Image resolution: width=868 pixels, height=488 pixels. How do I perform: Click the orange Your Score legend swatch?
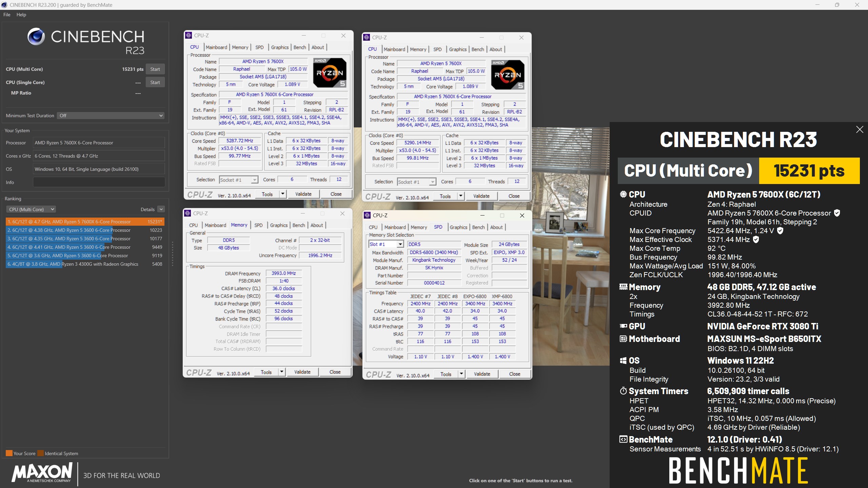(x=9, y=453)
